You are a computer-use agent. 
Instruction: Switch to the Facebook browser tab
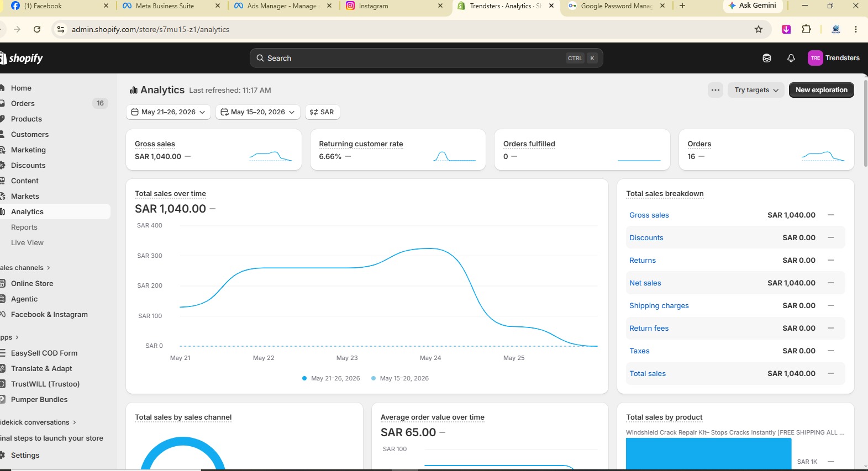tap(59, 6)
